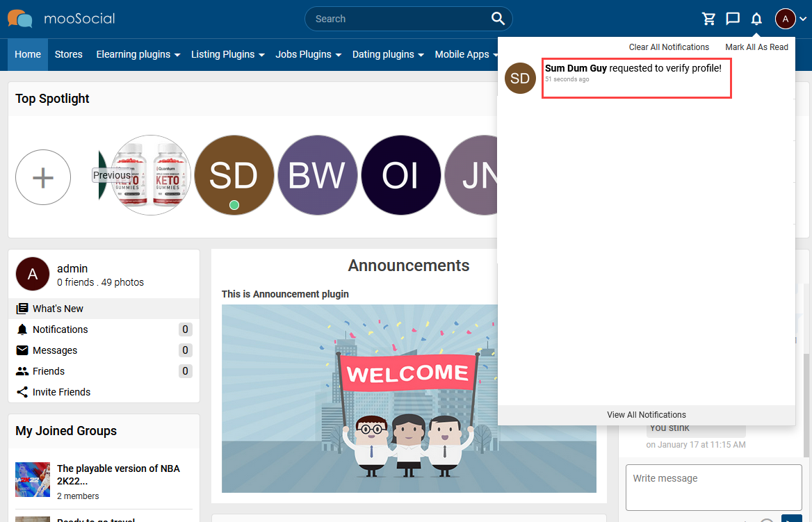Image resolution: width=812 pixels, height=522 pixels.
Task: Open the NBA 2K22 group thumbnail
Action: (x=33, y=480)
